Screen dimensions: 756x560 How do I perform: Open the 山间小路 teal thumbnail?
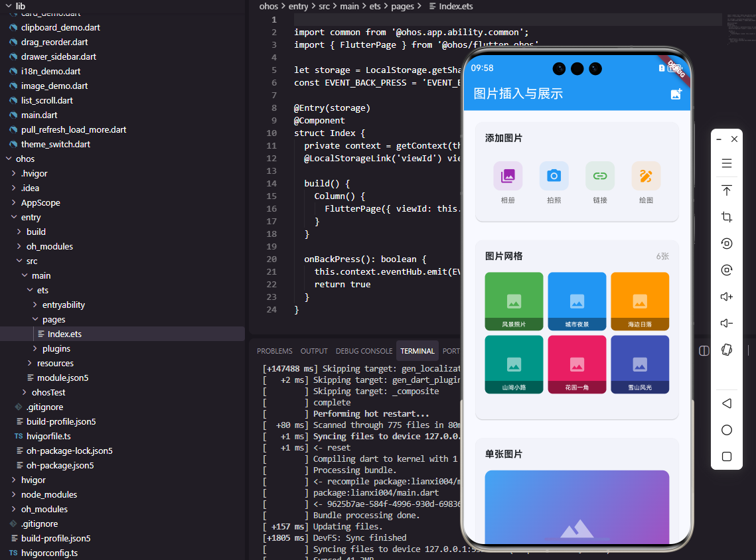[x=514, y=364]
